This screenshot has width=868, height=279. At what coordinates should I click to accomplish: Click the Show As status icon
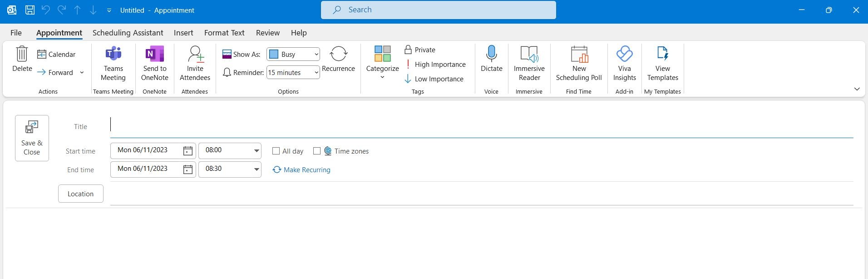tap(227, 54)
